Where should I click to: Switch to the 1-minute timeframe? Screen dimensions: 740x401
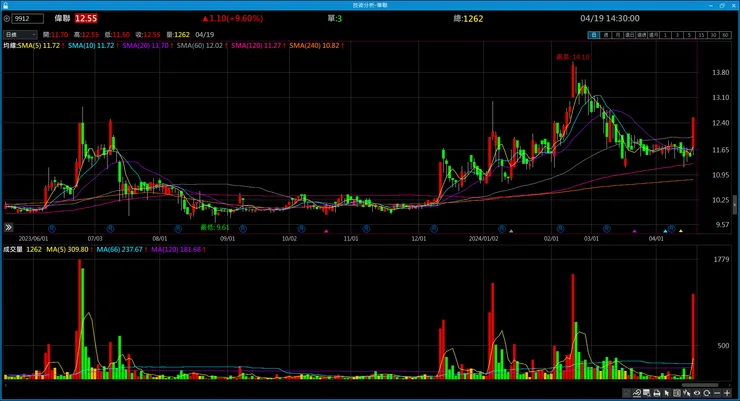click(x=665, y=35)
